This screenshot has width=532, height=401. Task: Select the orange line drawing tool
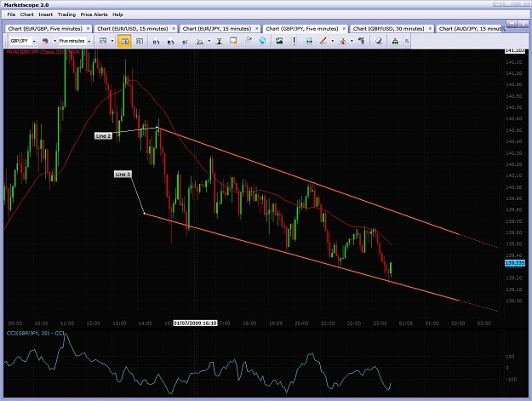(x=323, y=41)
